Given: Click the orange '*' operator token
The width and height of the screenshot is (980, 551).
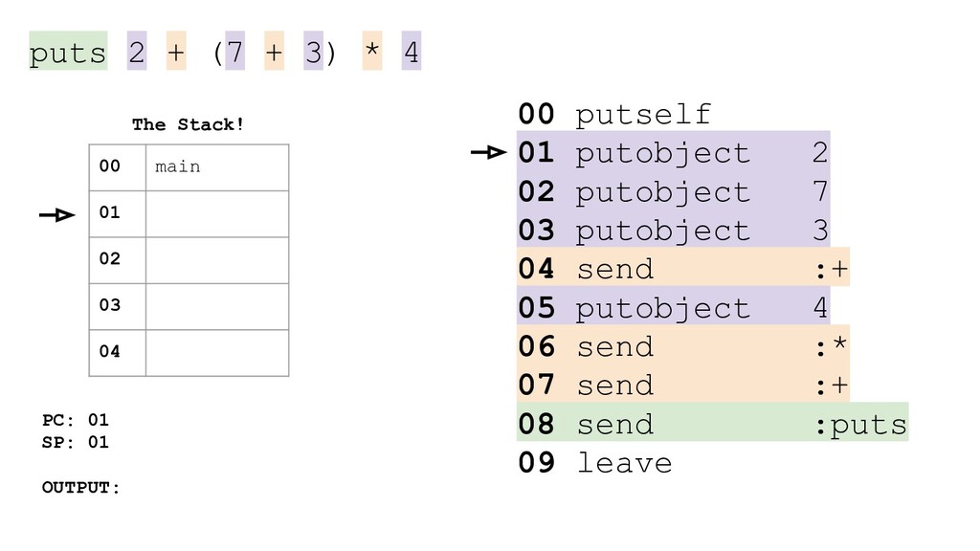Looking at the screenshot, I should pyautogui.click(x=372, y=51).
